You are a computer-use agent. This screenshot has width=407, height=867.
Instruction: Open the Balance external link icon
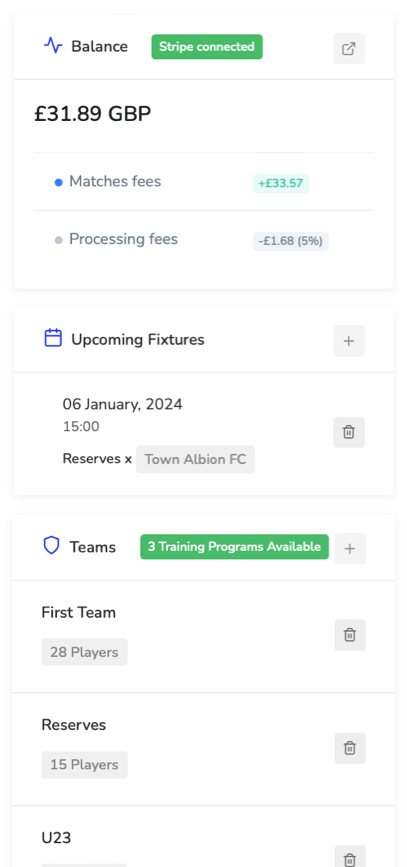(349, 49)
